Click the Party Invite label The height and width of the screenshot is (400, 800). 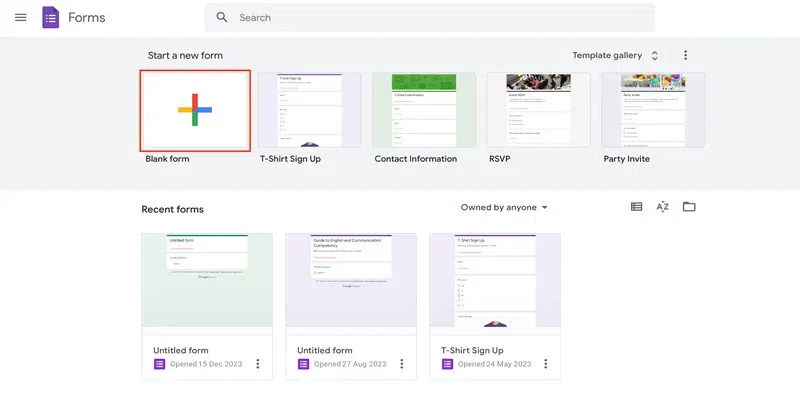627,159
